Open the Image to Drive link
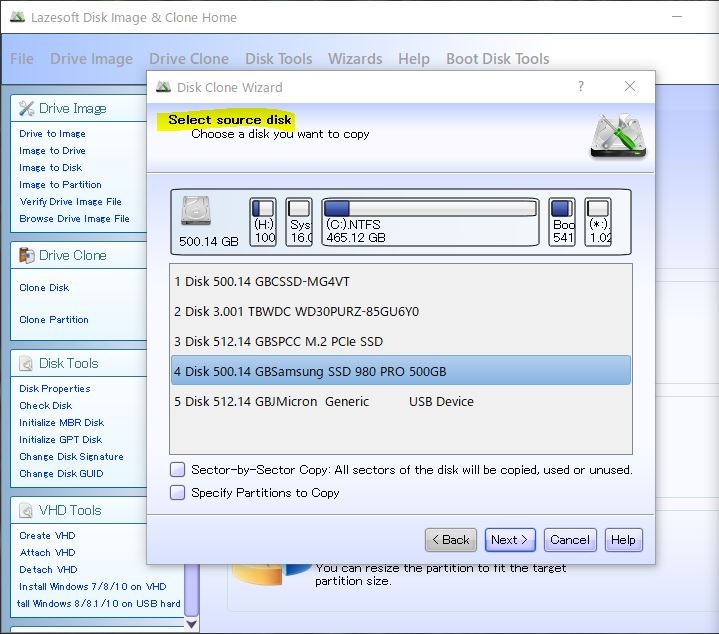719x634 pixels. click(52, 150)
